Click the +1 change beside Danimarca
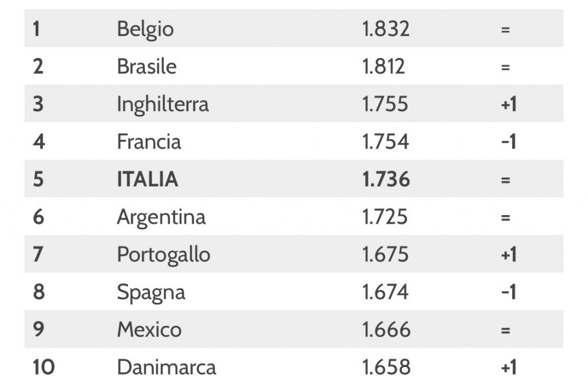This screenshot has width=588, height=390. pos(509,367)
